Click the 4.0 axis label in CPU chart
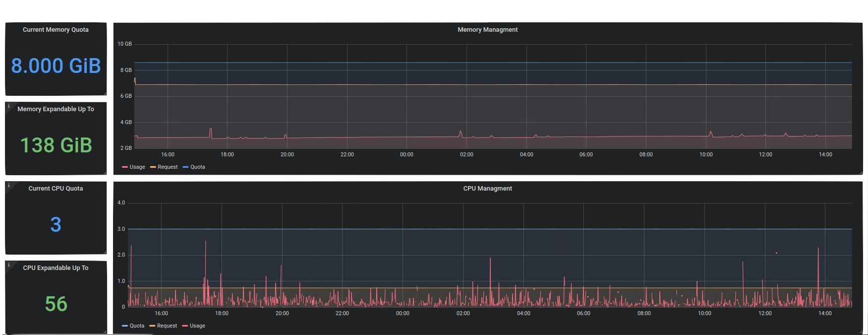The width and height of the screenshot is (868, 335). (x=121, y=203)
